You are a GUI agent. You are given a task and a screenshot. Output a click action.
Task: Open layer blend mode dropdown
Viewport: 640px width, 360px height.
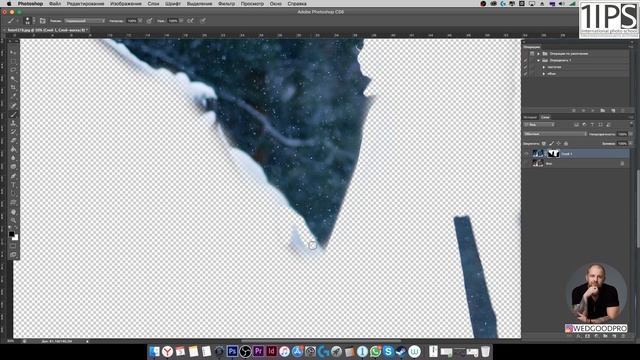point(556,134)
